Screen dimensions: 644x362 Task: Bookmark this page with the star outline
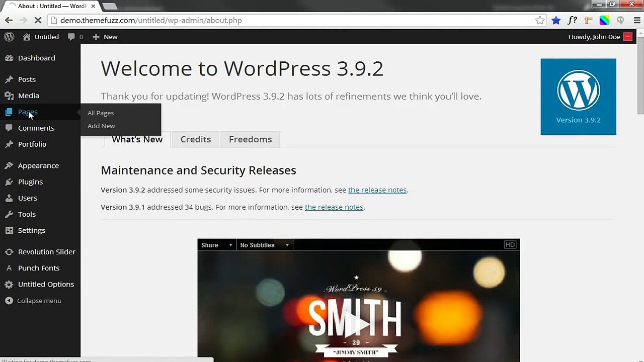tap(540, 20)
